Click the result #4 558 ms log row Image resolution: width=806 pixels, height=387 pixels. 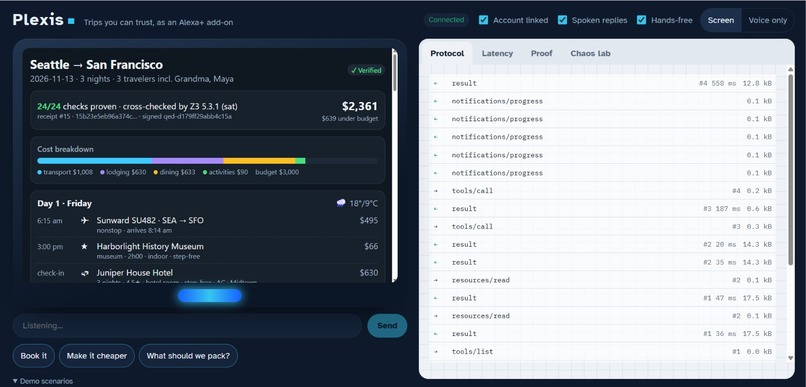(x=602, y=83)
